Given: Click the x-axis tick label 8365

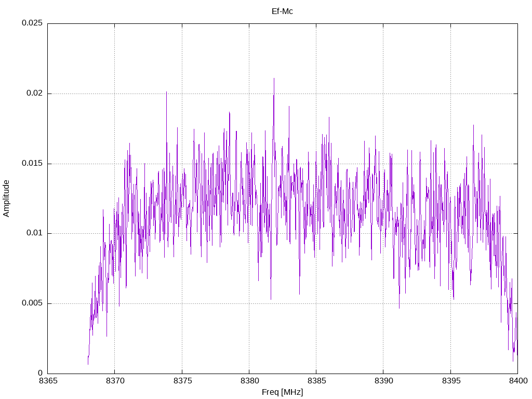Looking at the screenshot, I should (x=48, y=381).
